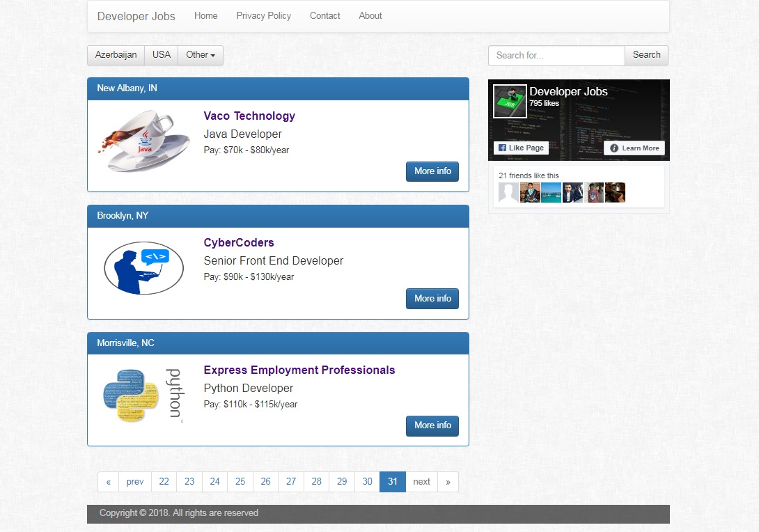Go to the Contact page
This screenshot has height=532, width=759.
pyautogui.click(x=324, y=15)
